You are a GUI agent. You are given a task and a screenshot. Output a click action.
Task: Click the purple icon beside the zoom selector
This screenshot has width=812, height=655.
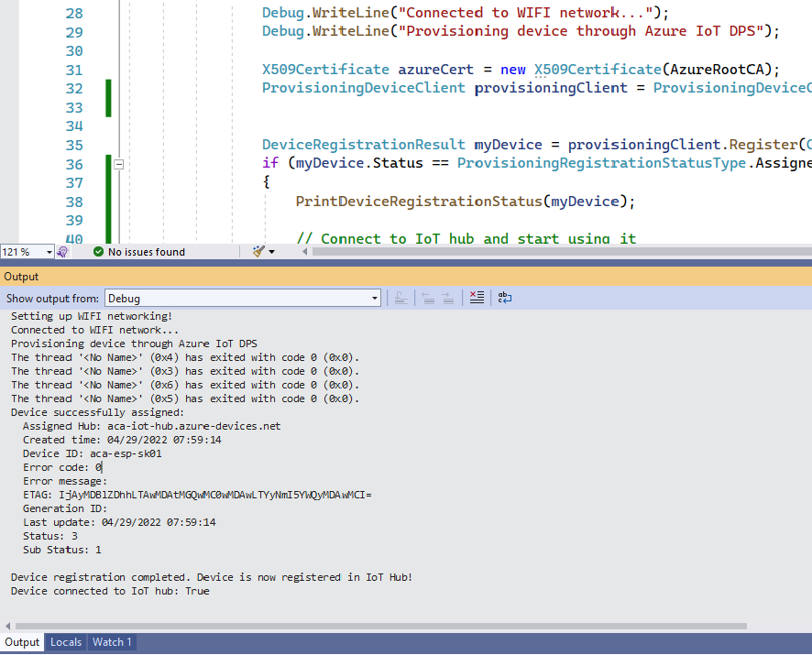pos(60,252)
